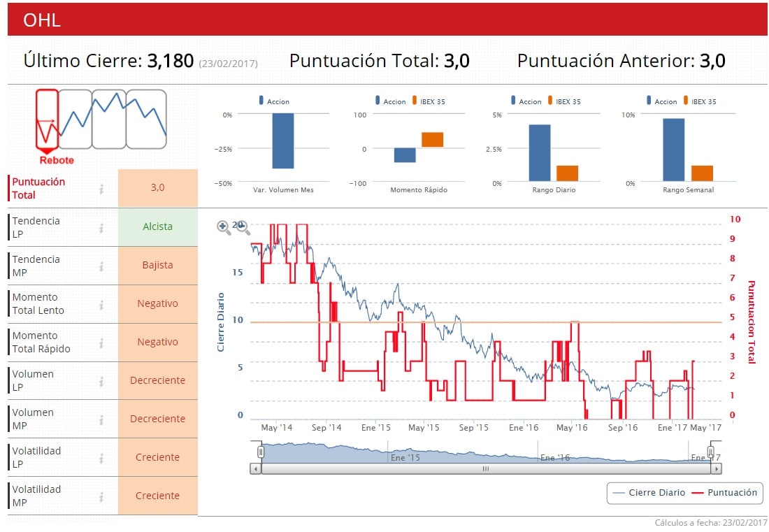Click the left navigator range handle
Image resolution: width=769 pixels, height=532 pixels.
pos(261,452)
